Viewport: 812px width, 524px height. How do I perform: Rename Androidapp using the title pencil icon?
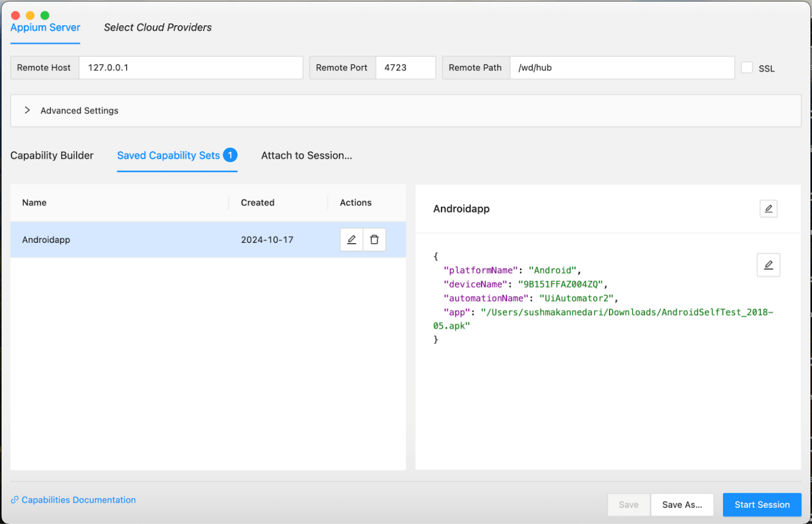[x=768, y=209]
